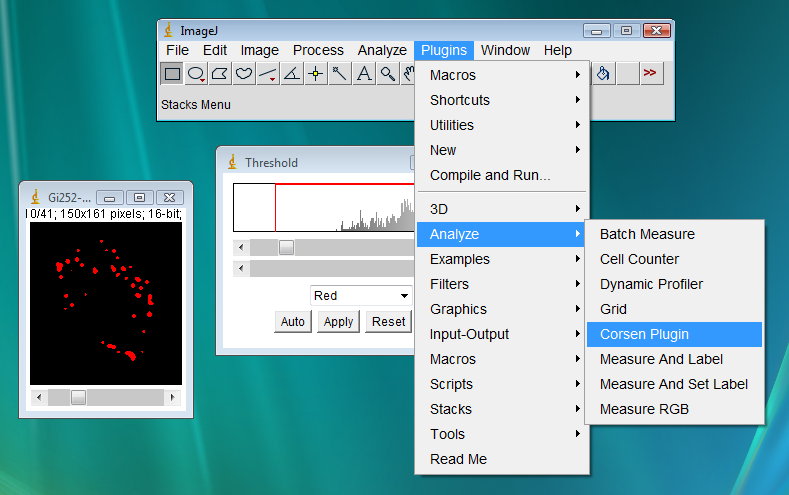Run Measure And Label

[x=674, y=359]
